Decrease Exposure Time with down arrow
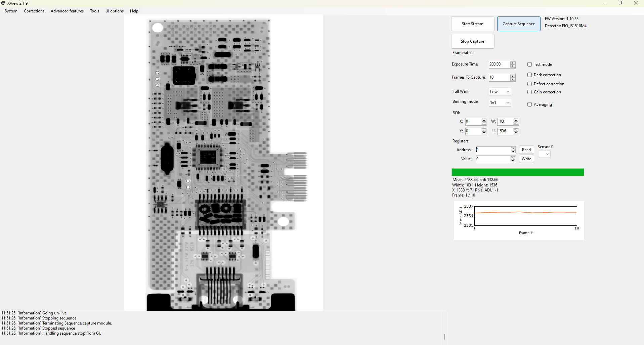The width and height of the screenshot is (644, 345). [x=513, y=66]
